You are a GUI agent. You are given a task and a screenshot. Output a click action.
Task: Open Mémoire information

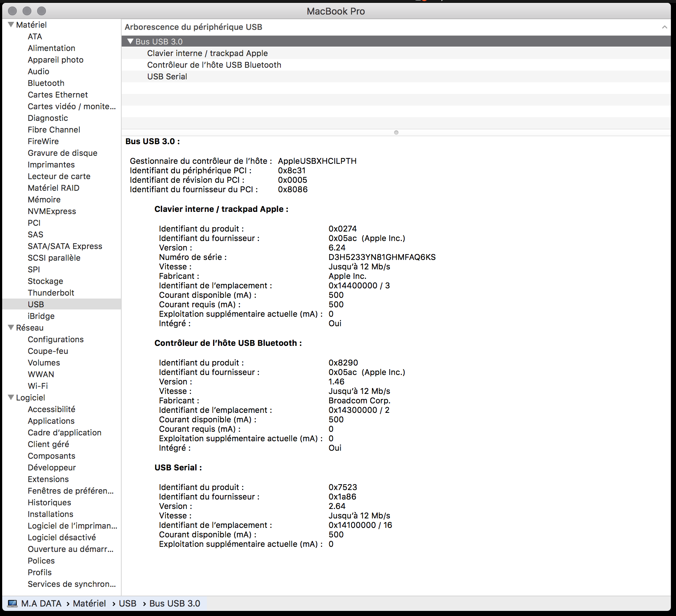pos(44,200)
